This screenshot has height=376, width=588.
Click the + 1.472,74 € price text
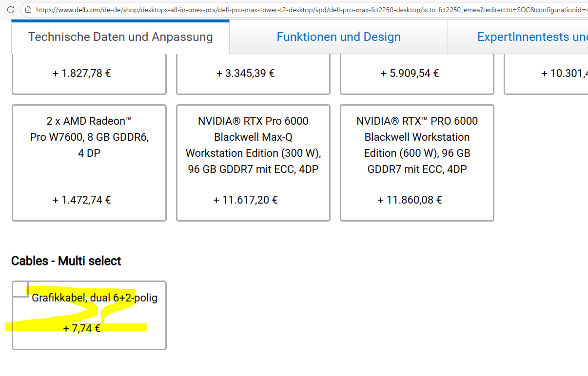click(x=82, y=200)
